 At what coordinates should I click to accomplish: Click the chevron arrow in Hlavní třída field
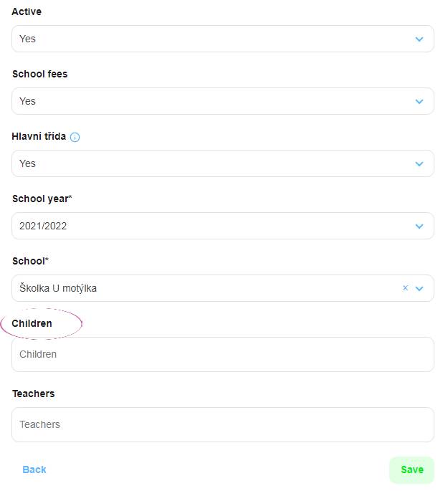pyautogui.click(x=419, y=163)
